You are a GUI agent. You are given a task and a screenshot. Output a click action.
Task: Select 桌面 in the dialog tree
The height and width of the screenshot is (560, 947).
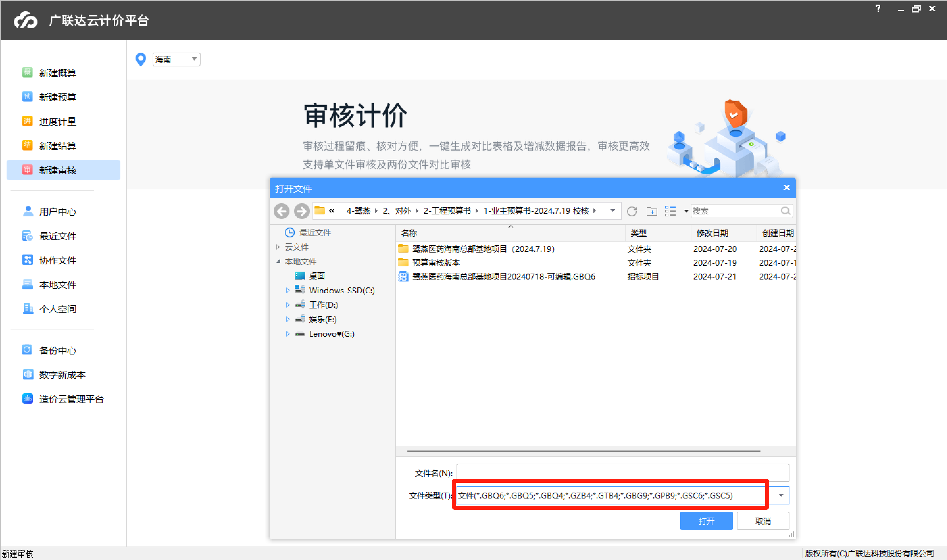pos(317,276)
